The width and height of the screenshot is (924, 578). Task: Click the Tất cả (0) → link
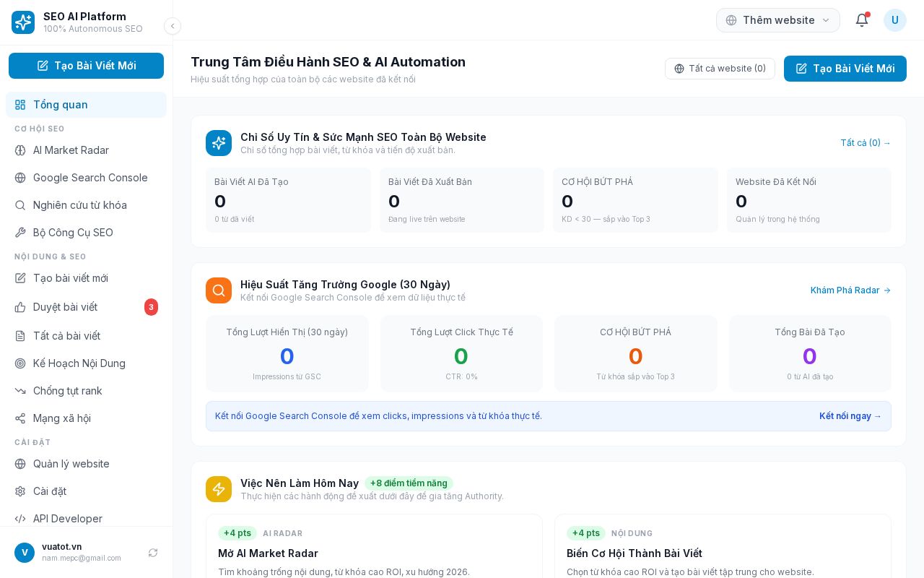(x=866, y=143)
